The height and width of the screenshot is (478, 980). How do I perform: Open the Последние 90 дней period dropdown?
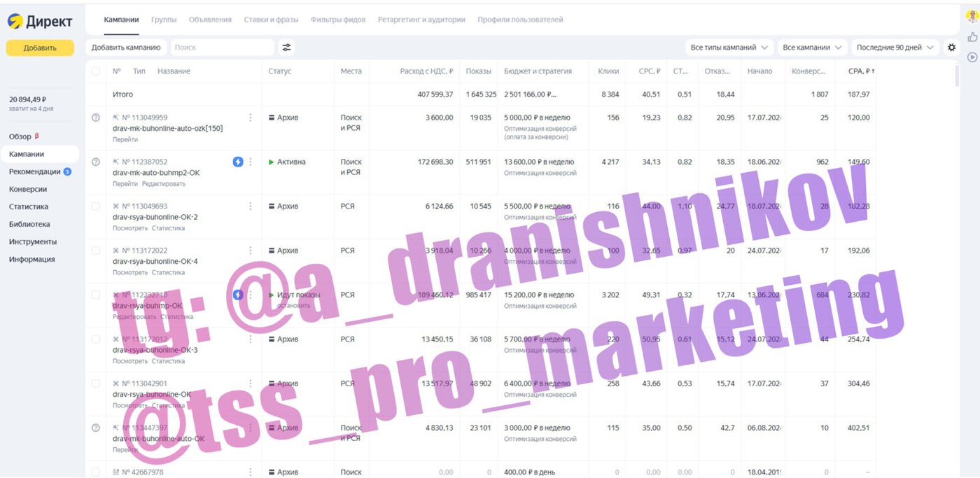point(895,48)
